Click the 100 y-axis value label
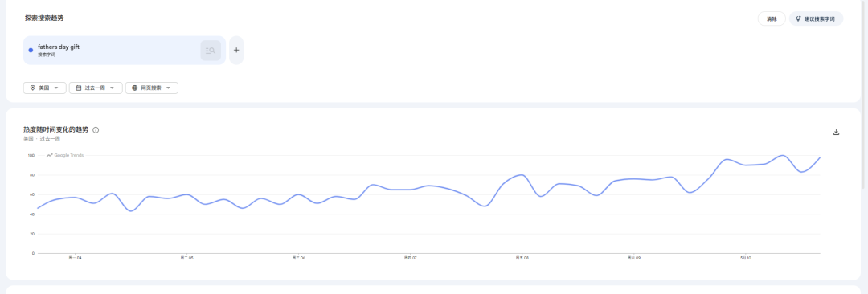The width and height of the screenshot is (868, 294). click(31, 156)
